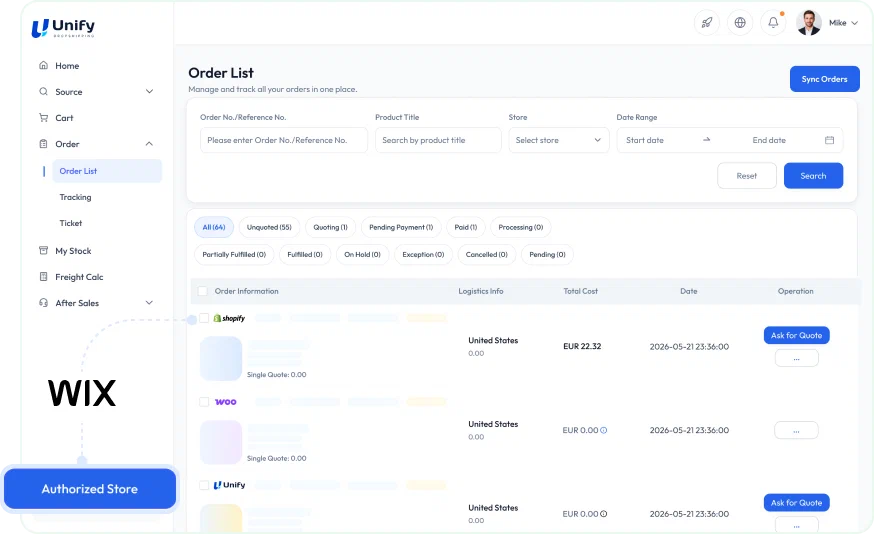The image size is (874, 534).
Task: Click the Reset button
Action: (746, 176)
